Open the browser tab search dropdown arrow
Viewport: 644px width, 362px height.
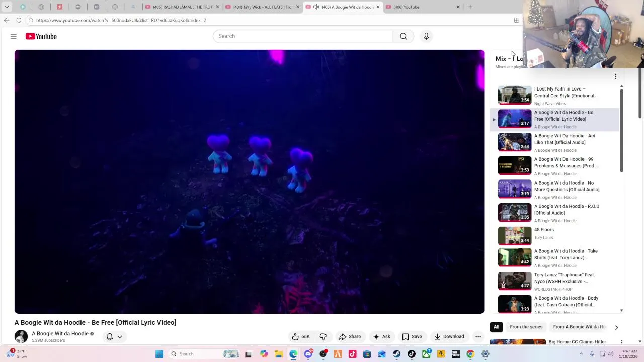coord(7,7)
